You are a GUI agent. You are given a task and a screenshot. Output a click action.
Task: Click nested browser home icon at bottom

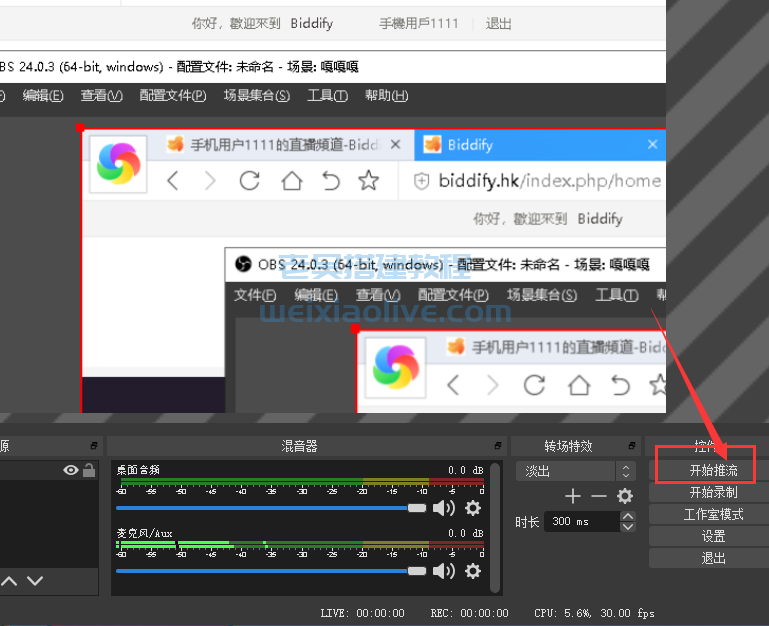[579, 385]
